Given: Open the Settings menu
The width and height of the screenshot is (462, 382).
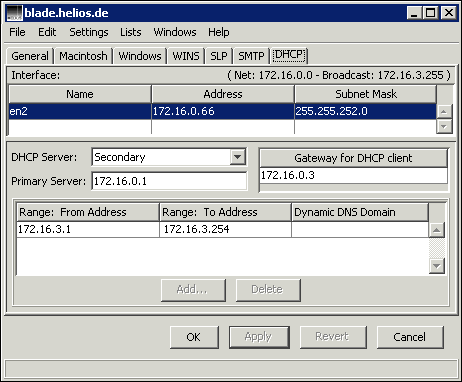Looking at the screenshot, I should click(x=89, y=32).
